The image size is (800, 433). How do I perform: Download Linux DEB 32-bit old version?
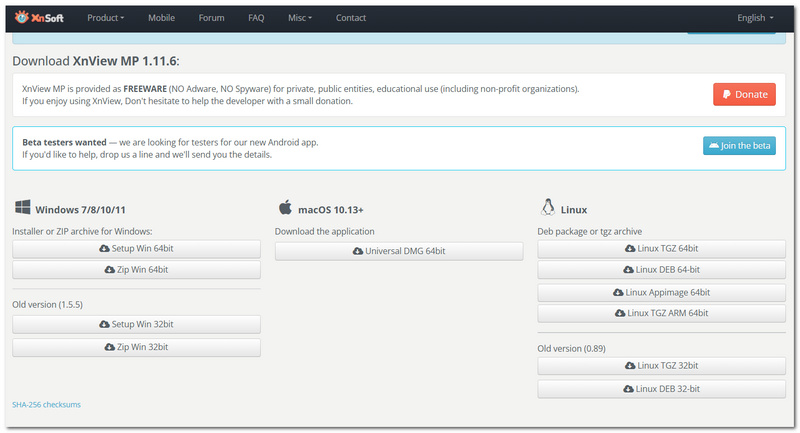tap(661, 389)
